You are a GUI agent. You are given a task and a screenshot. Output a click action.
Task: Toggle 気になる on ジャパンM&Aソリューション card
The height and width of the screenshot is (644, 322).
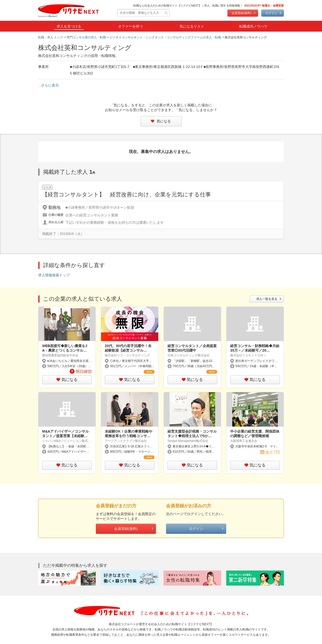[67, 465]
